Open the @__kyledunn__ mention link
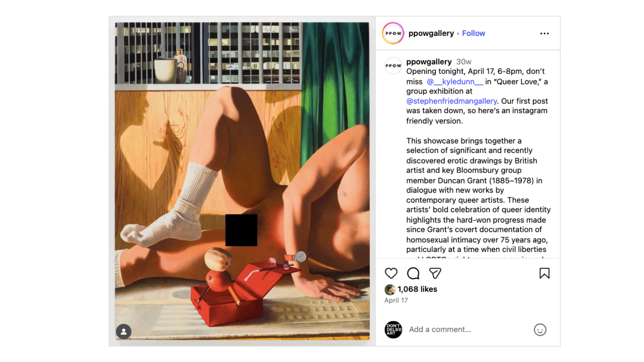The image size is (644, 362). (455, 81)
